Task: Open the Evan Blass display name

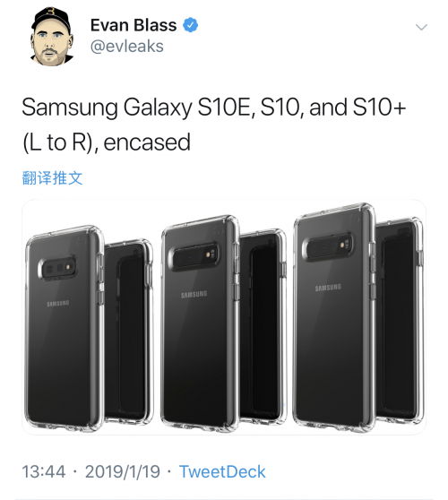Action: point(134,25)
